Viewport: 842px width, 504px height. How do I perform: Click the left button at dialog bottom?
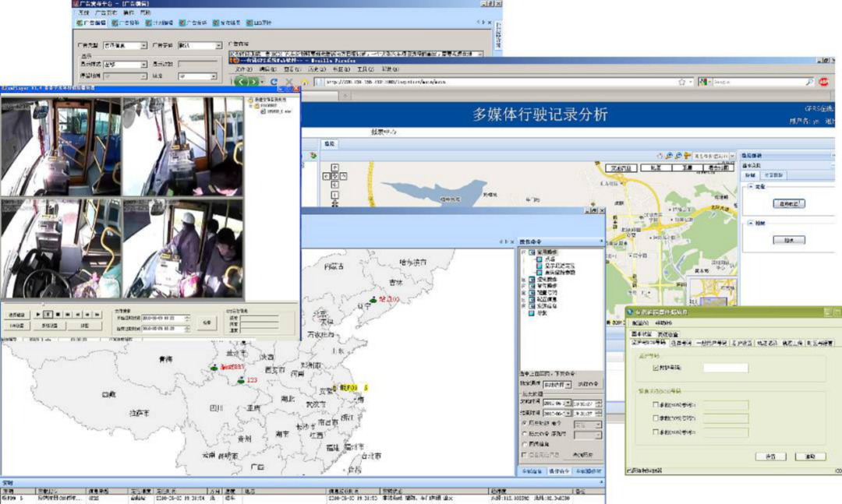coord(770,456)
